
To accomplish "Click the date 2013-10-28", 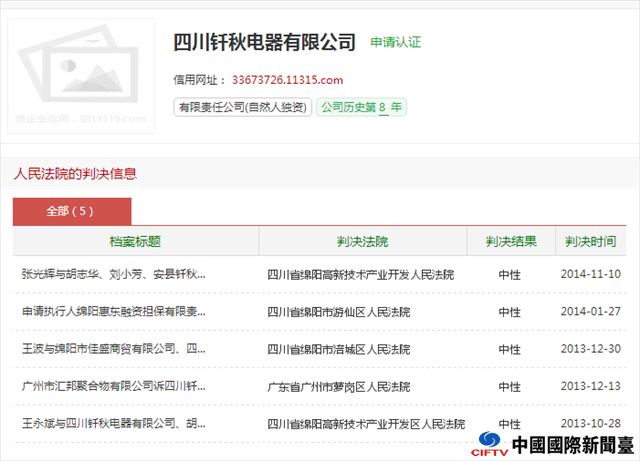I will (591, 423).
